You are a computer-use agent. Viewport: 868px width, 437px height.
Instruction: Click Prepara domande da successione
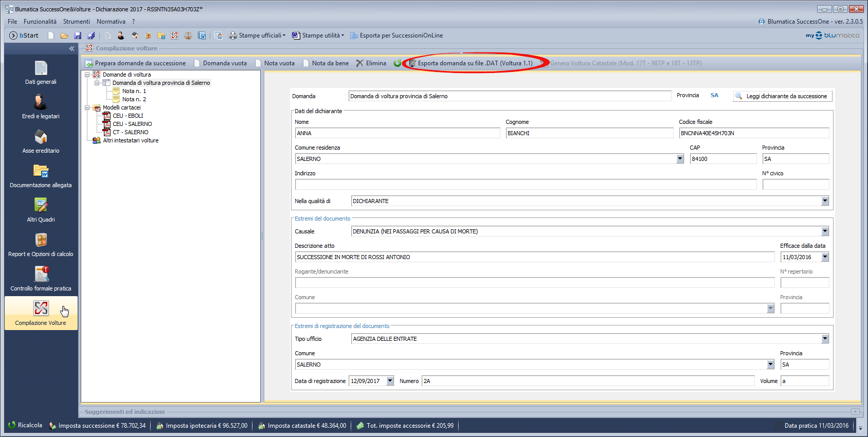pos(135,63)
